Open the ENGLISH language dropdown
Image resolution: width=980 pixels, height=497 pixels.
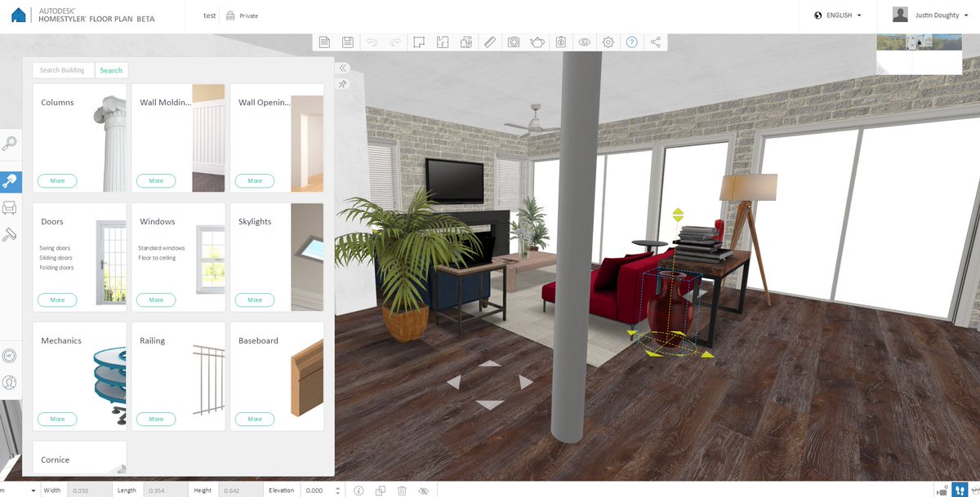pyautogui.click(x=838, y=16)
